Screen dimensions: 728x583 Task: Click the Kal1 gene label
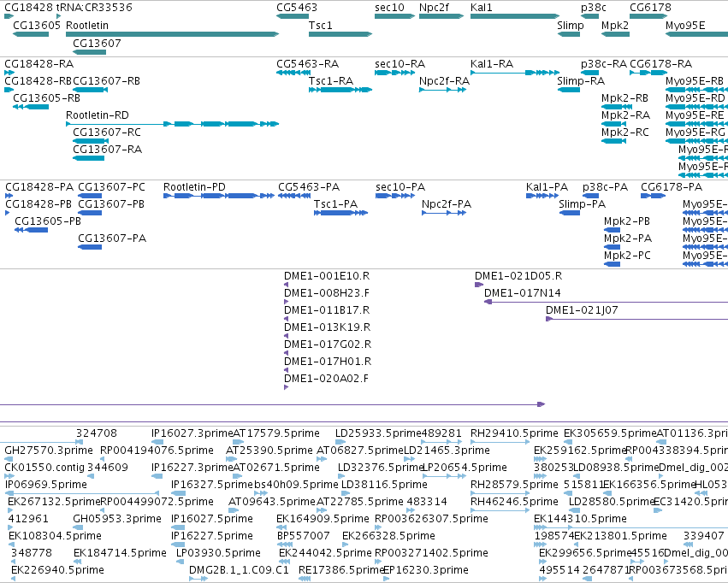(x=481, y=8)
